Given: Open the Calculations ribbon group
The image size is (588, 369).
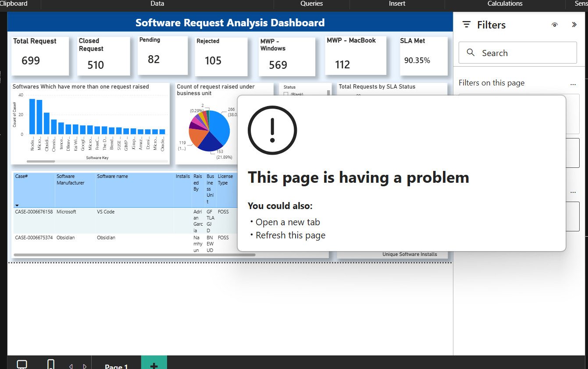Looking at the screenshot, I should [505, 4].
